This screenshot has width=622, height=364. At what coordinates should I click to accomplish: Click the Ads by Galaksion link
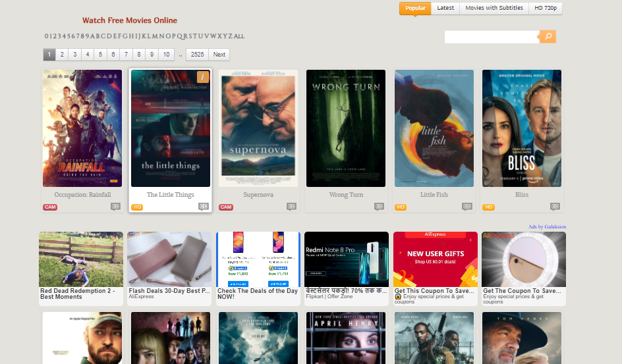point(547,226)
